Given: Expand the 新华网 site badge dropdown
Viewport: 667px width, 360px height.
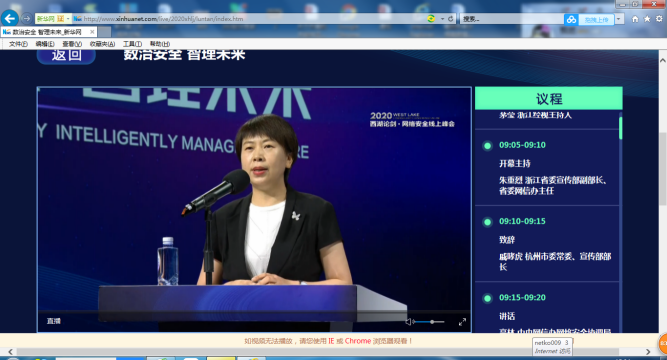Looking at the screenshot, I should (68, 19).
